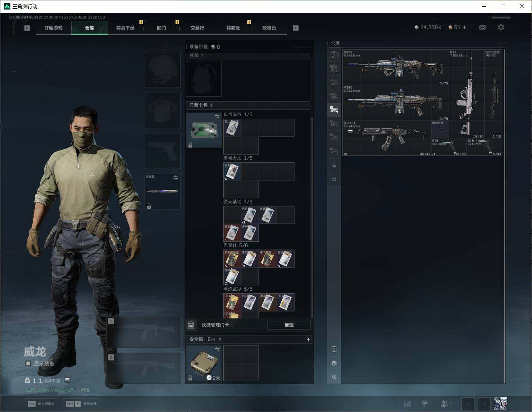Screen dimensions: 532x412
Task: Open the 特战干员 tab
Action: point(125,28)
